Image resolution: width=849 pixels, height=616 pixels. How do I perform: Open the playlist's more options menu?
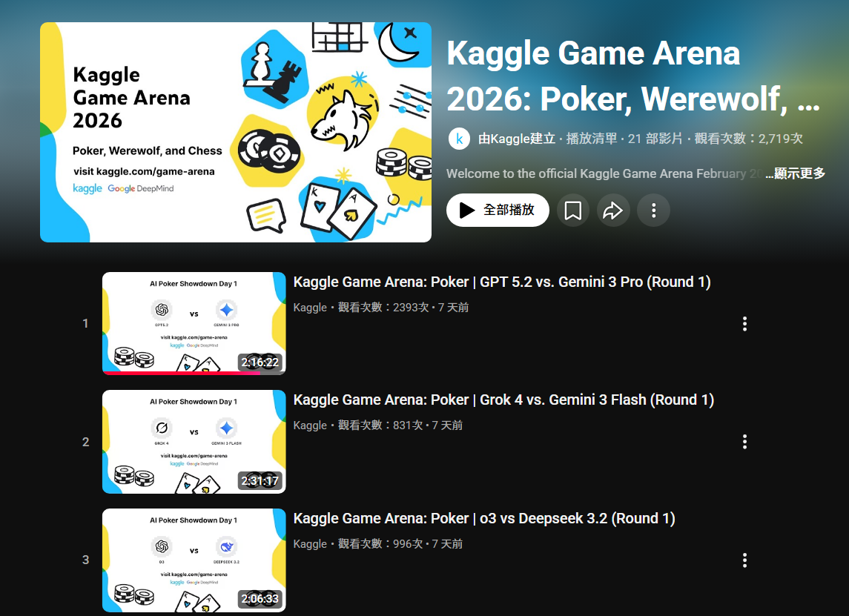coord(653,210)
